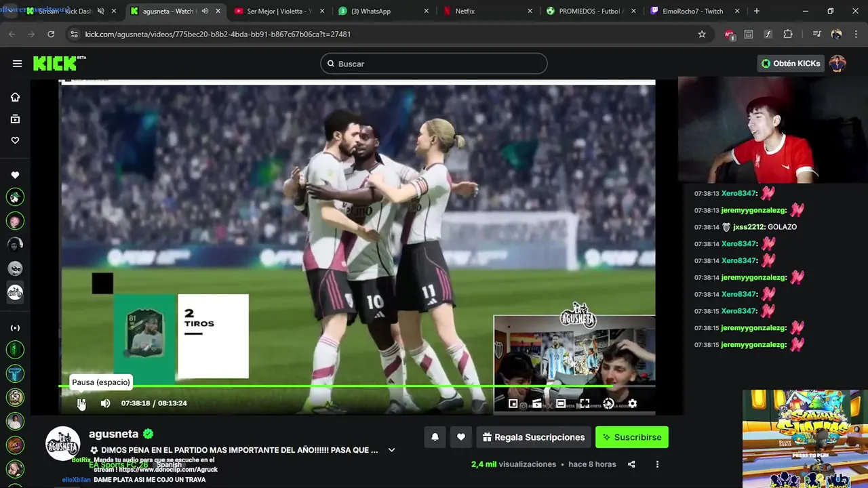Close the Netflix tab
Viewport: 868px width, 488px height.
530,12
